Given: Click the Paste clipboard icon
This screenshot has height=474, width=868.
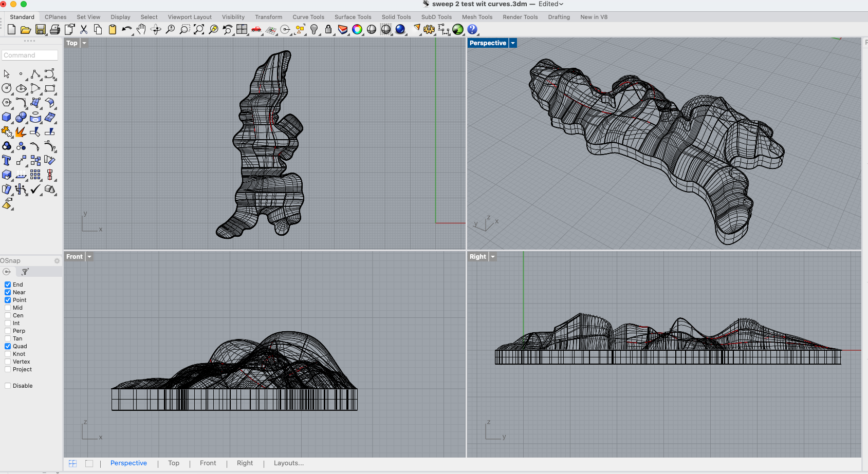Looking at the screenshot, I should click(x=112, y=30).
